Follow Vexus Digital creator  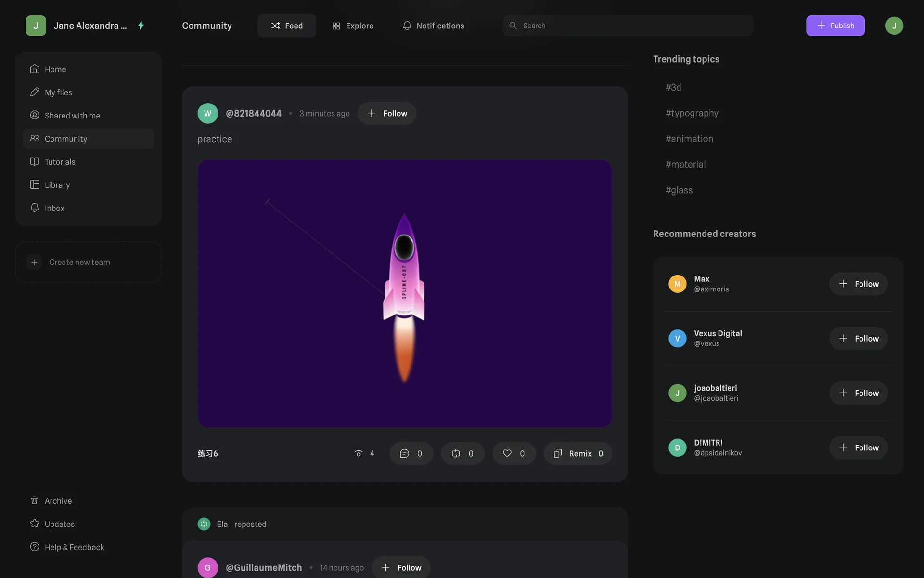tap(858, 339)
